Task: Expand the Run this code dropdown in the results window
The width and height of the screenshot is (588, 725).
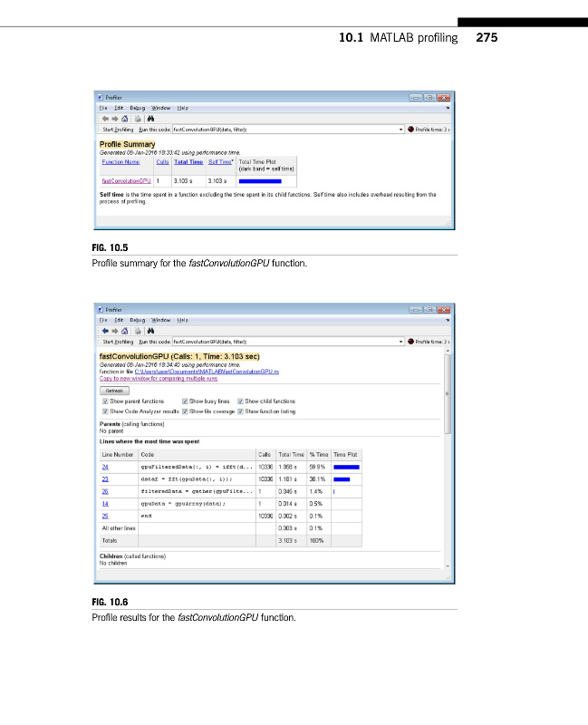Action: [400, 342]
